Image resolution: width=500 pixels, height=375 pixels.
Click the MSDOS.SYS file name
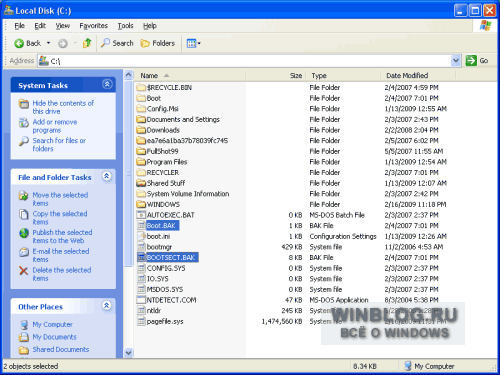pyautogui.click(x=165, y=289)
